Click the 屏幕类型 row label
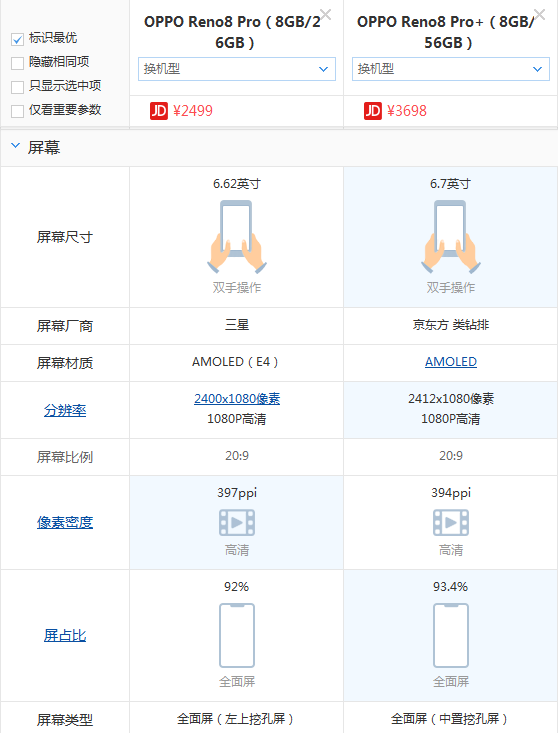Screen dimensions: 558x733 65,720
